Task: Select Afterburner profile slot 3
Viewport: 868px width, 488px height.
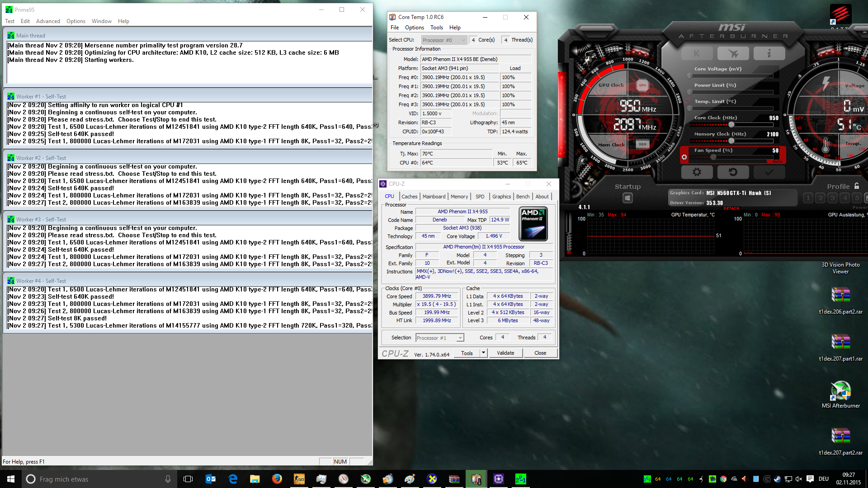Action: [x=832, y=198]
